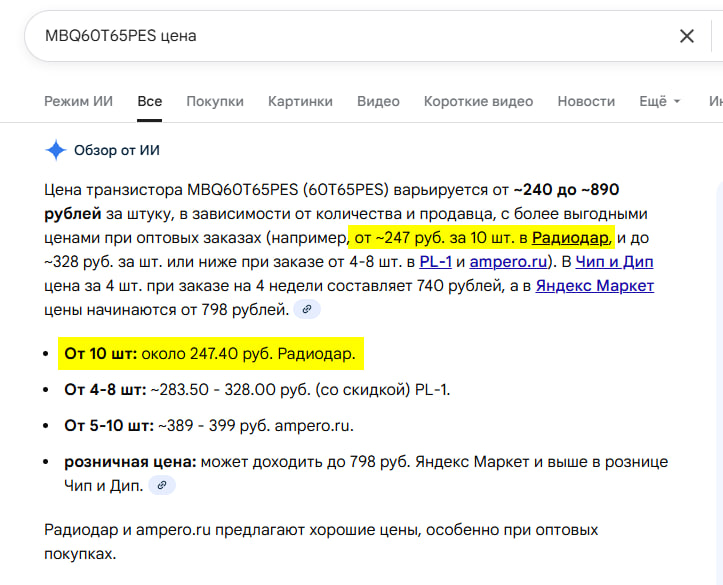723x585 pixels.
Task: Select the 'Все' results tab
Action: coord(150,101)
